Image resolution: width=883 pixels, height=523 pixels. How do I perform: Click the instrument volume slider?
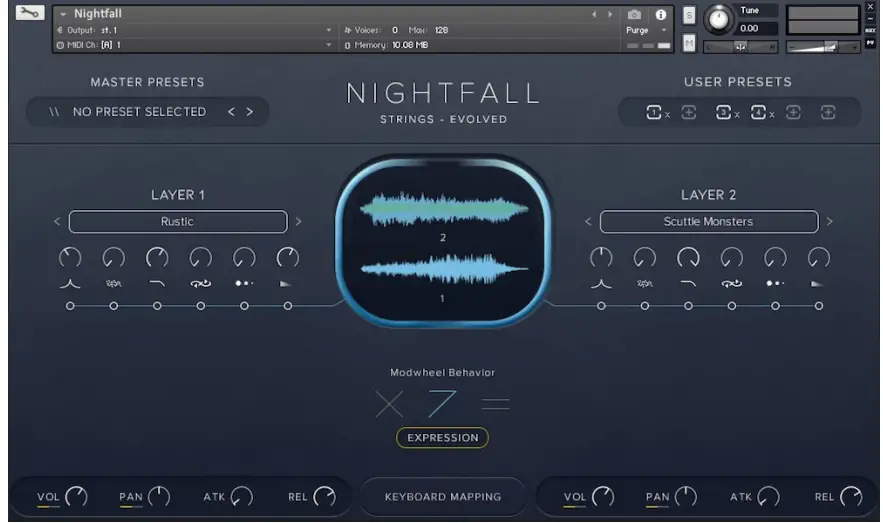point(823,48)
